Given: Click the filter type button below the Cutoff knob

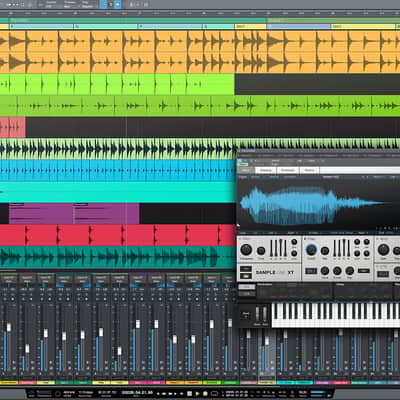Looking at the screenshot, I should pyautogui.click(x=311, y=271).
